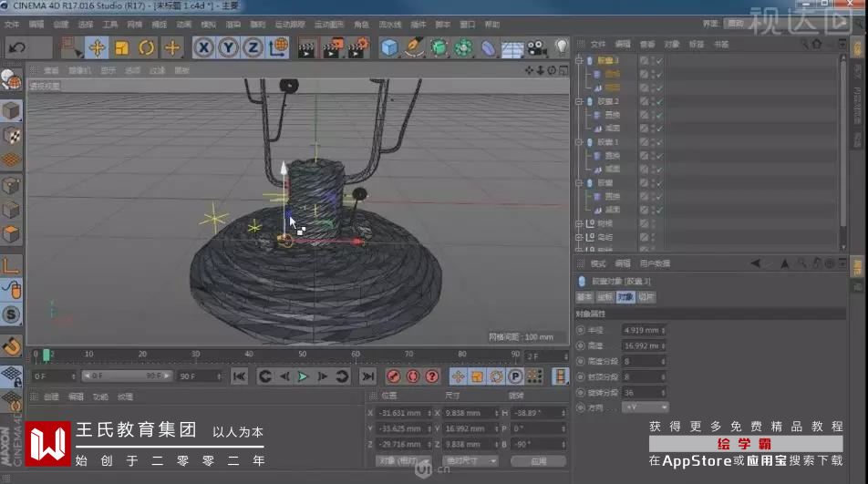The height and width of the screenshot is (484, 868).
Task: Add a Camera object
Action: [536, 47]
